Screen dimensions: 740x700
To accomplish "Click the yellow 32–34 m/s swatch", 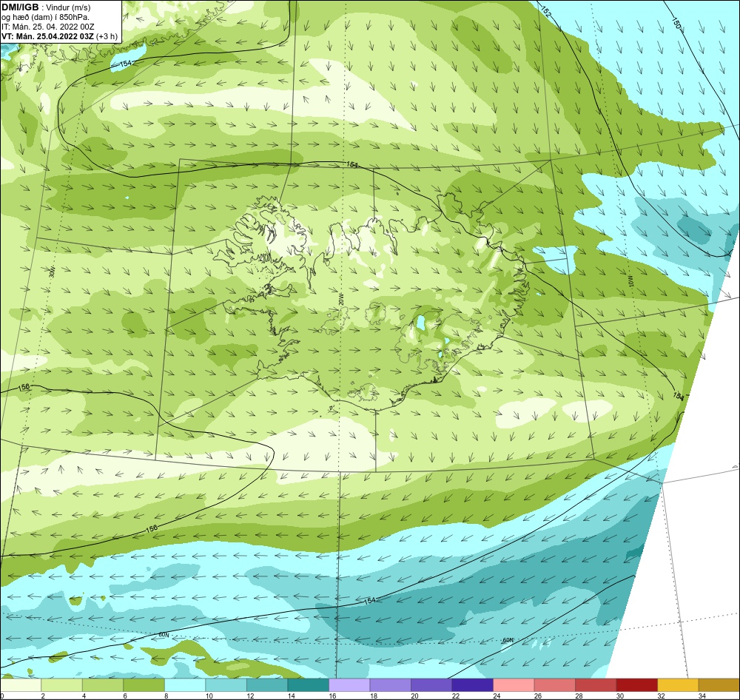I will click(678, 685).
